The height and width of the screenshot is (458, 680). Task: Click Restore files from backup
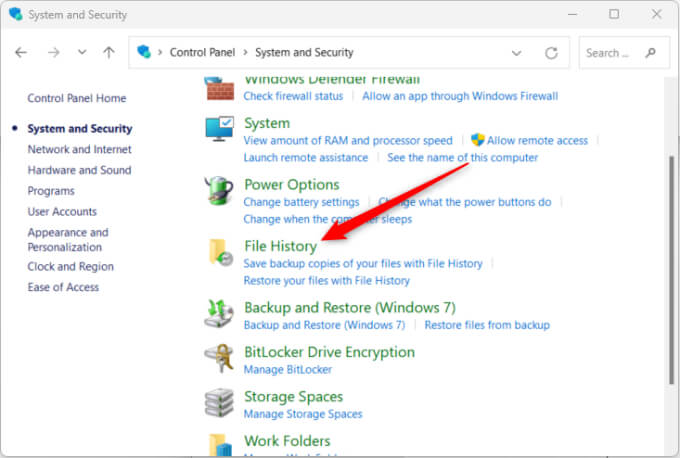pos(487,325)
